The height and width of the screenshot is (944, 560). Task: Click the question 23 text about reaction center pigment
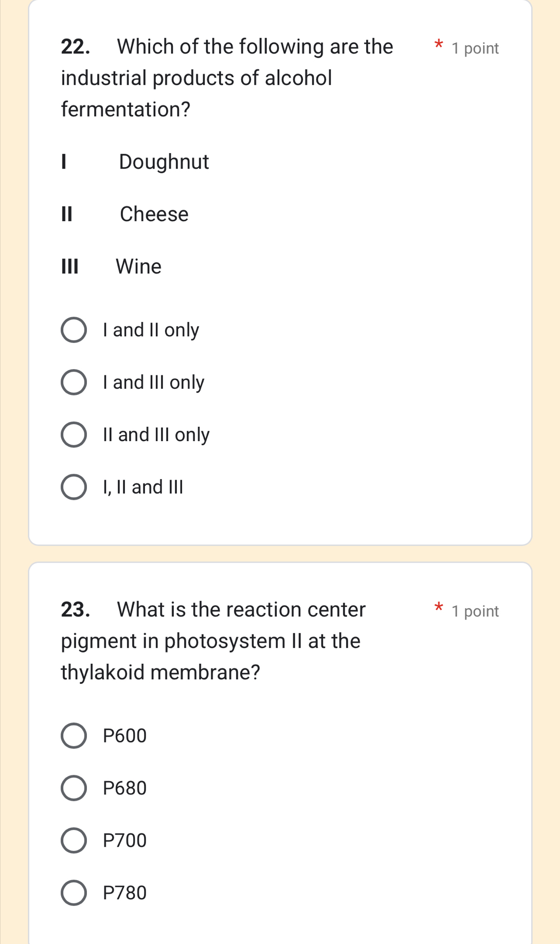point(216,641)
